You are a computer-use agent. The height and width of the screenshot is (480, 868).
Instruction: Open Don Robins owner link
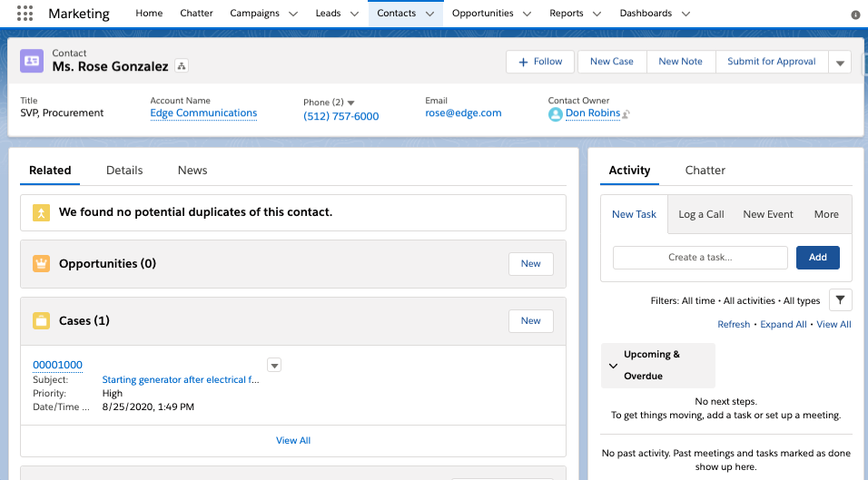(592, 113)
